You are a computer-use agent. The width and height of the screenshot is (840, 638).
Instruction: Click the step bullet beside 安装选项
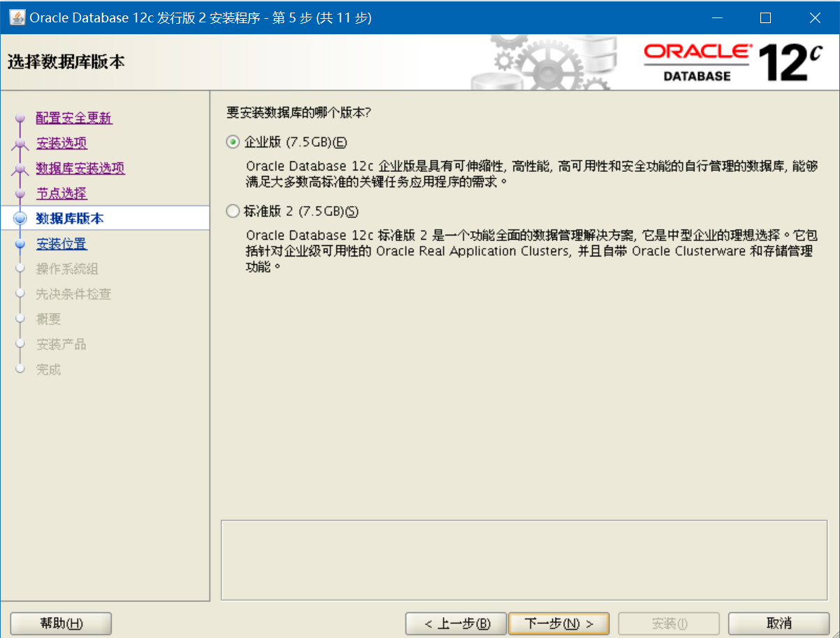[x=20, y=144]
